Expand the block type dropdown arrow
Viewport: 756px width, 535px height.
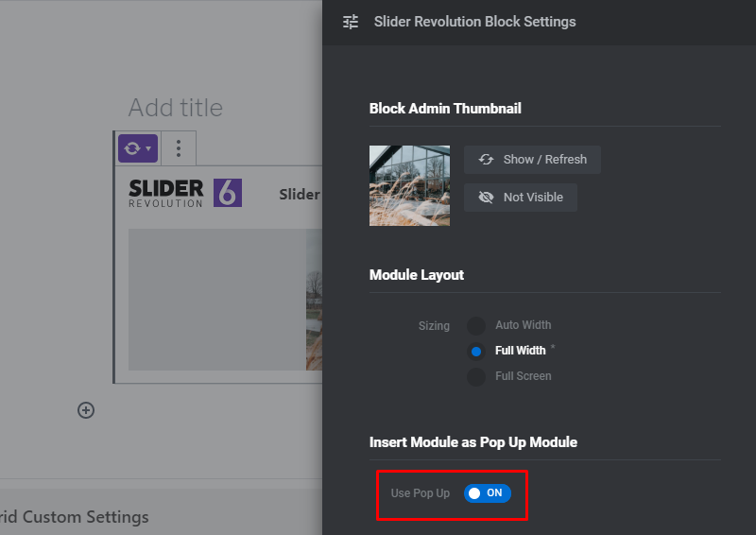click(148, 148)
